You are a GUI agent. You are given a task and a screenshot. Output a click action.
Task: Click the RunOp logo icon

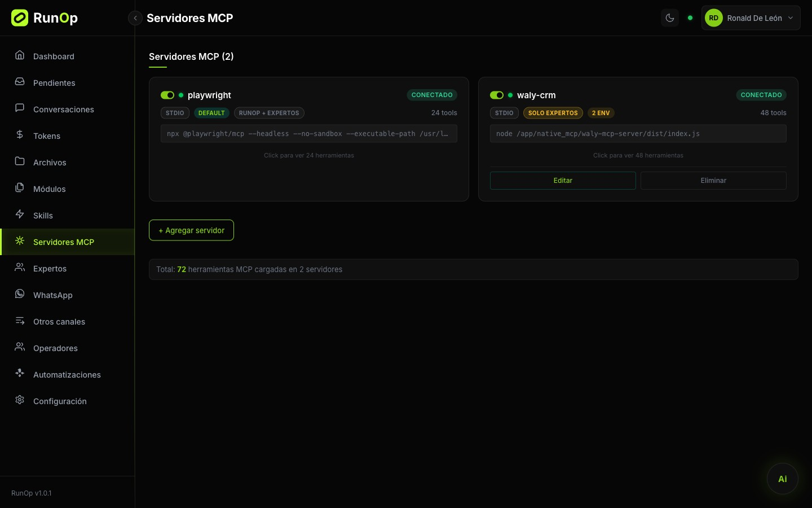[20, 18]
